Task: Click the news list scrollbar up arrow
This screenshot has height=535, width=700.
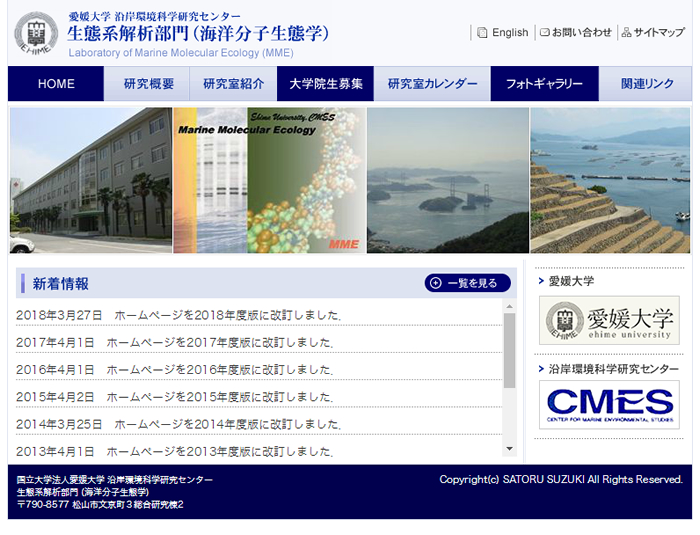Action: coord(509,306)
